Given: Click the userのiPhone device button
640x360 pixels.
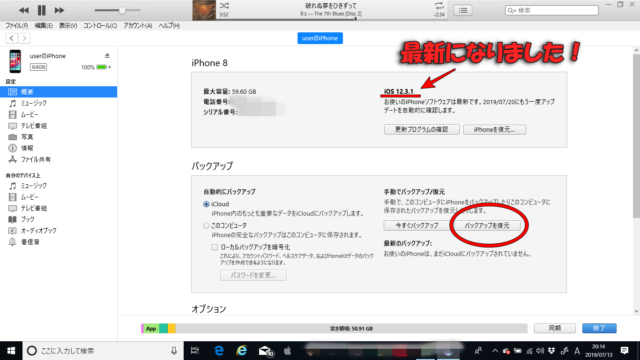Looking at the screenshot, I should tap(320, 38).
